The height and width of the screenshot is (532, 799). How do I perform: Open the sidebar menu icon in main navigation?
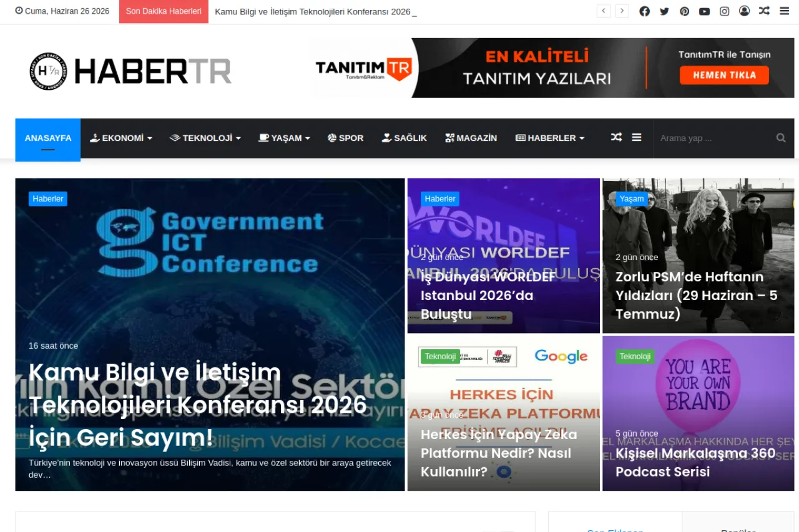pyautogui.click(x=636, y=138)
